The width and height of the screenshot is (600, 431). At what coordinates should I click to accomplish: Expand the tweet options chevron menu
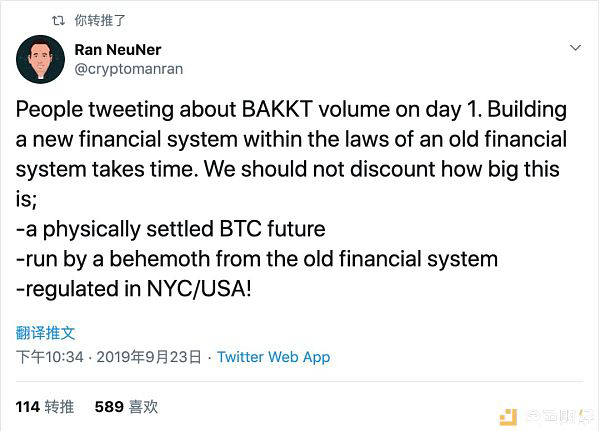[x=575, y=47]
